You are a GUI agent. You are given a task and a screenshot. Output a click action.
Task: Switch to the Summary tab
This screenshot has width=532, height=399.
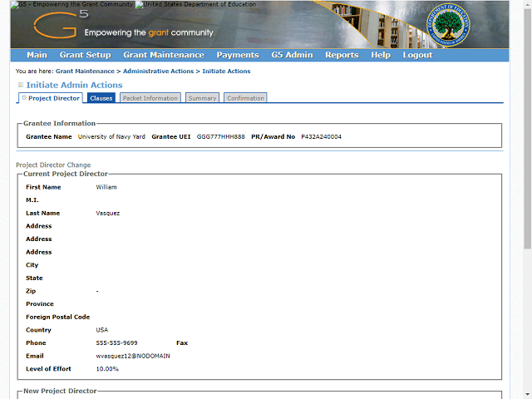coord(202,98)
